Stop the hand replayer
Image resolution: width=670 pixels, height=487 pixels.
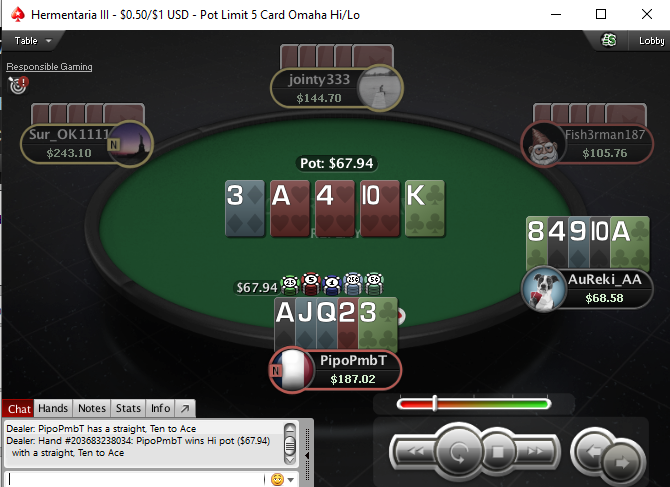click(497, 451)
